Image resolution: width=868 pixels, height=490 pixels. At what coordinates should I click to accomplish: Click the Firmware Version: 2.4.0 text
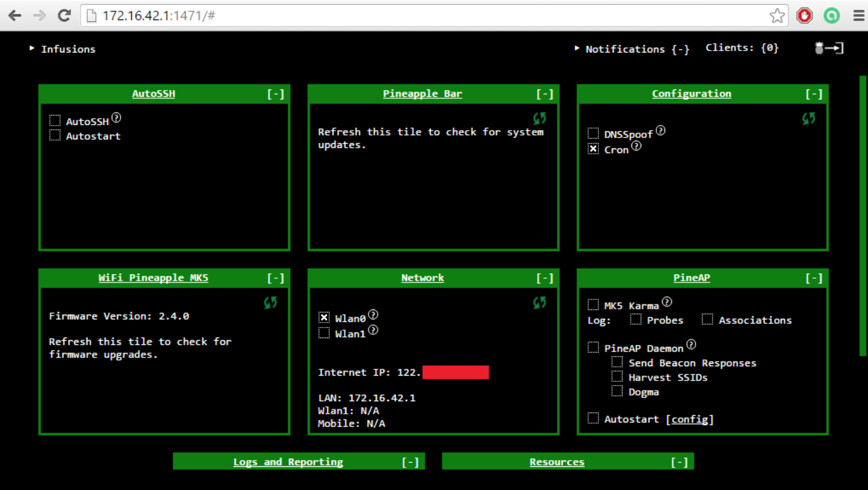(119, 316)
